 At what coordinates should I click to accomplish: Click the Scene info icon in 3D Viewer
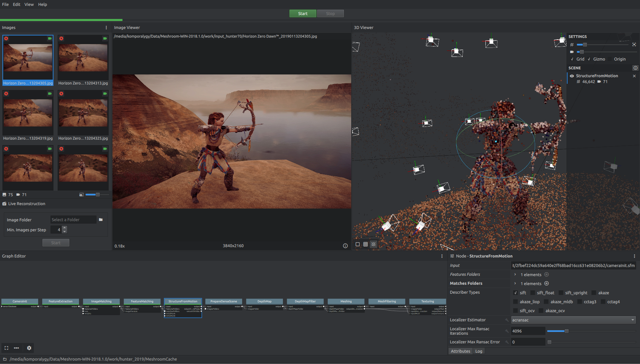tap(635, 68)
